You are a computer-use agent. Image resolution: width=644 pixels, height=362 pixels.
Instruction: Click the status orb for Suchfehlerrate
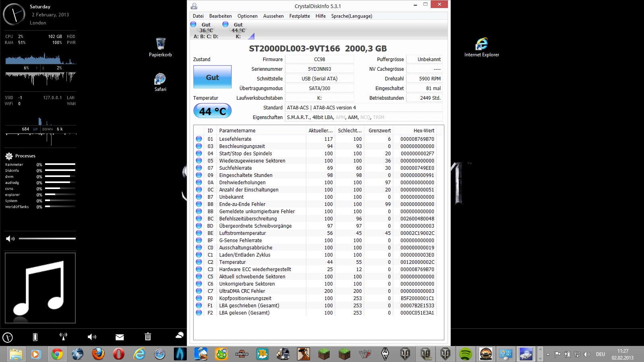click(199, 168)
